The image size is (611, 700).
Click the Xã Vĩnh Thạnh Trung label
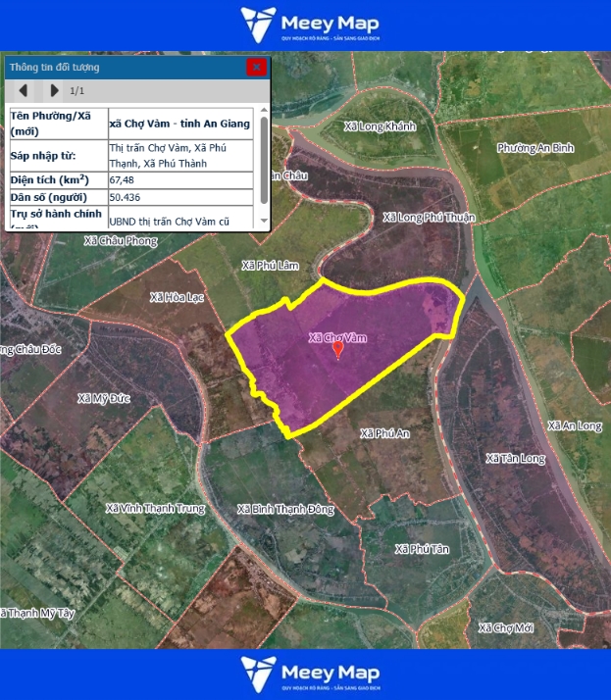(x=155, y=508)
